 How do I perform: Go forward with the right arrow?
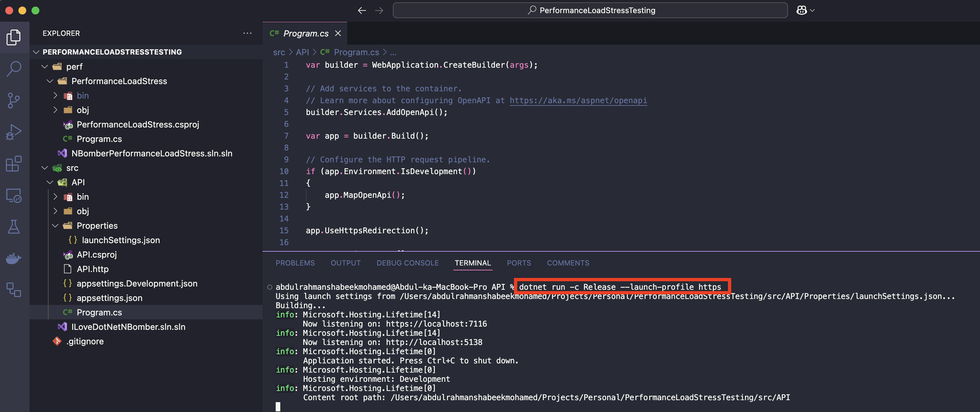[379, 10]
